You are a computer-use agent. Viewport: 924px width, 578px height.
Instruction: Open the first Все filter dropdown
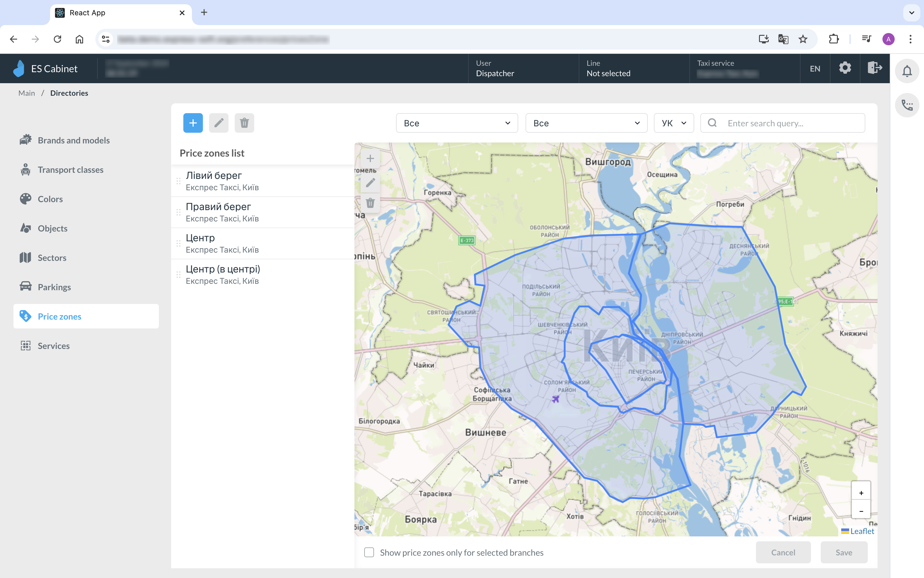pos(457,123)
